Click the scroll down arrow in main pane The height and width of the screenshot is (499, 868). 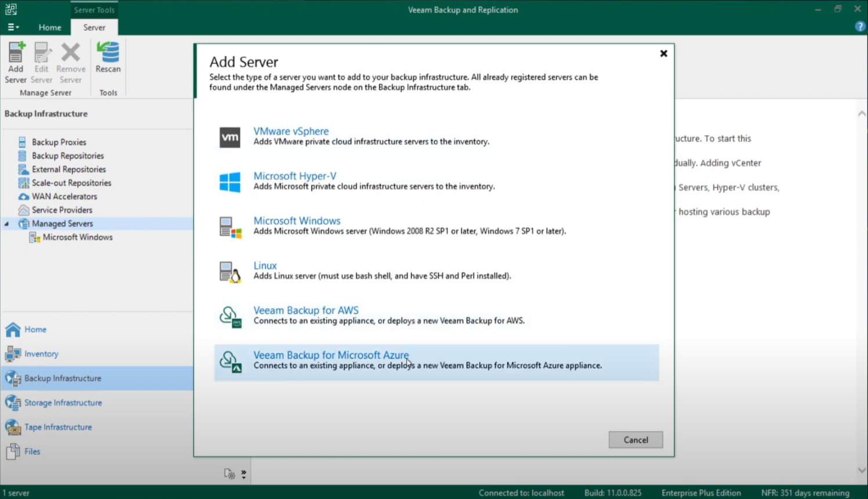(862, 471)
